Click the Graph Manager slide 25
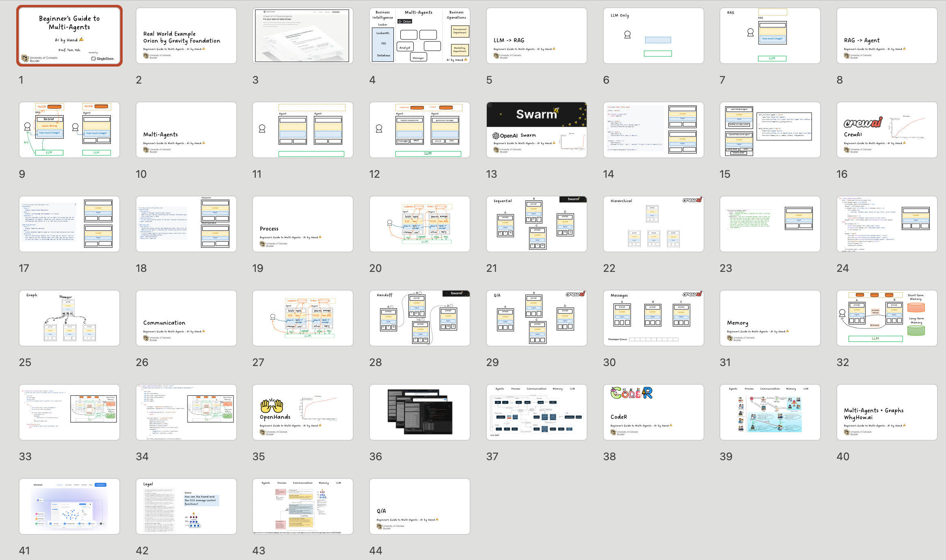The image size is (946, 560). [x=69, y=318]
